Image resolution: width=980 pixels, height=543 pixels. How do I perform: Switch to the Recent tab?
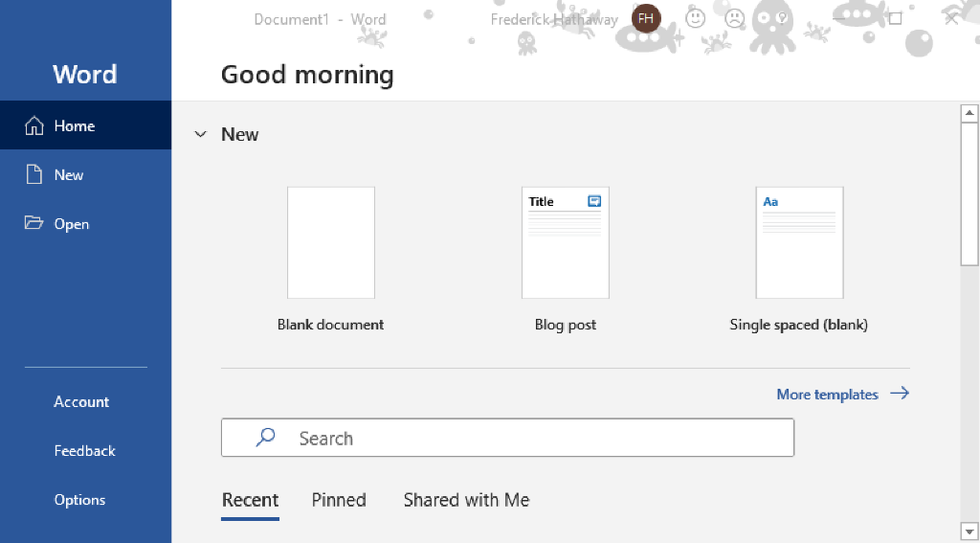tap(250, 500)
